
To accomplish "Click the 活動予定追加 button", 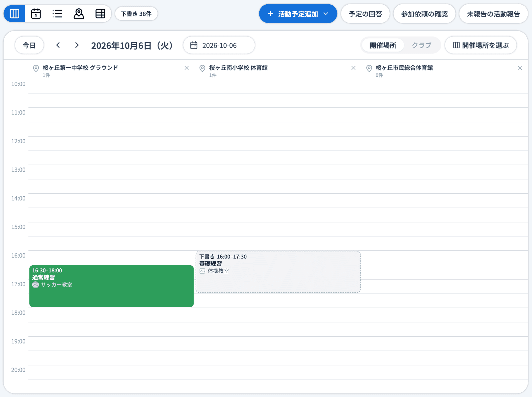I will [x=298, y=14].
